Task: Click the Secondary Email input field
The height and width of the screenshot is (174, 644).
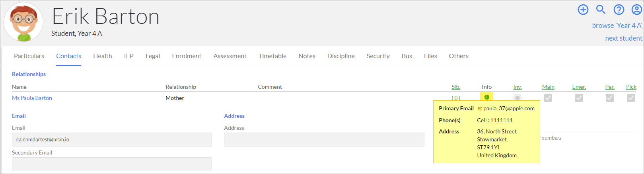Action: coord(112,164)
